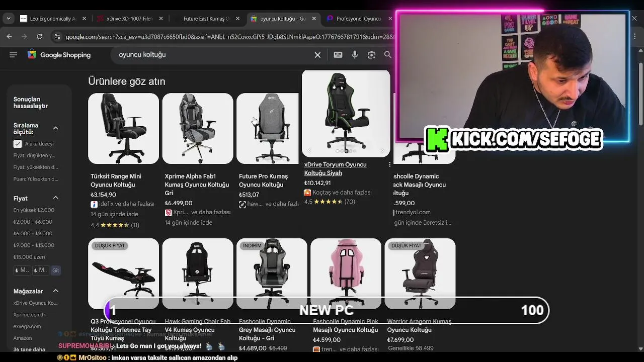Collapse the Mağazalar filter section
The height and width of the screenshot is (362, 644).
tap(55, 291)
